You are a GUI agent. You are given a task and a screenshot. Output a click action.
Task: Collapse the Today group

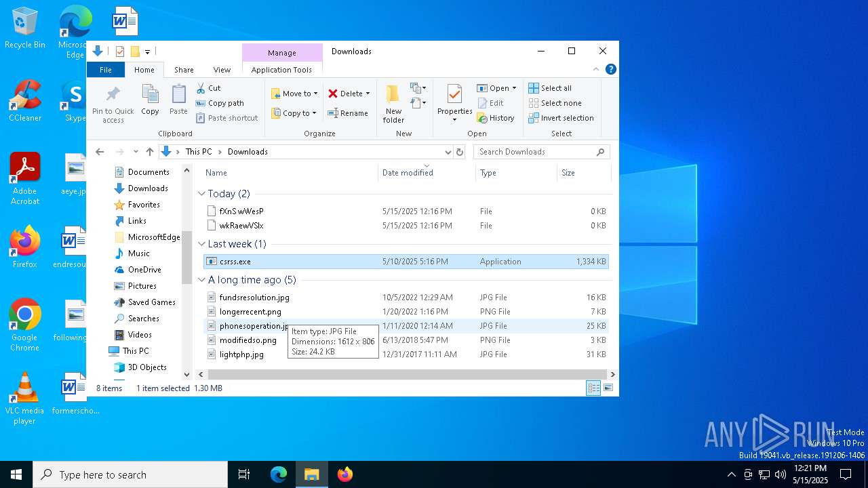coord(201,194)
